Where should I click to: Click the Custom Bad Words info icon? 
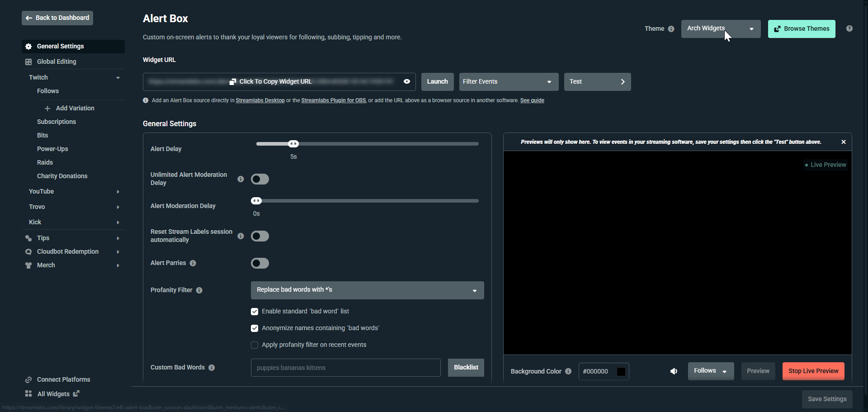click(212, 368)
